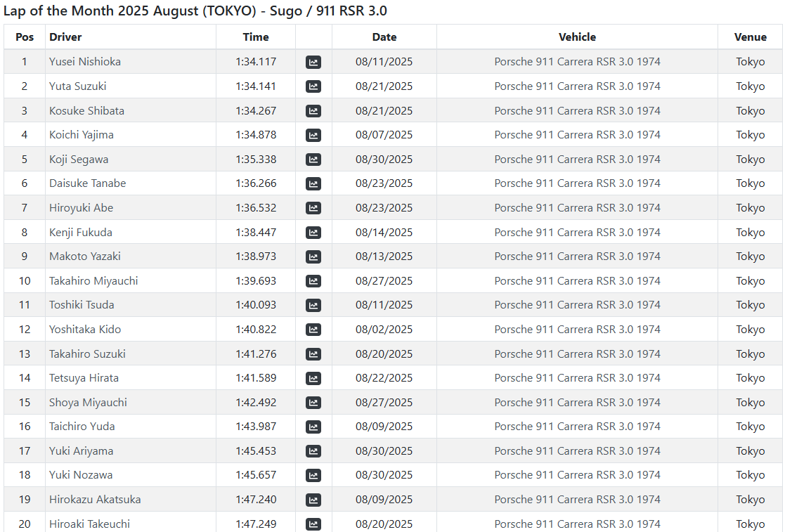Select driver name Koji Segawa
Image resolution: width=785 pixels, height=532 pixels.
79,159
